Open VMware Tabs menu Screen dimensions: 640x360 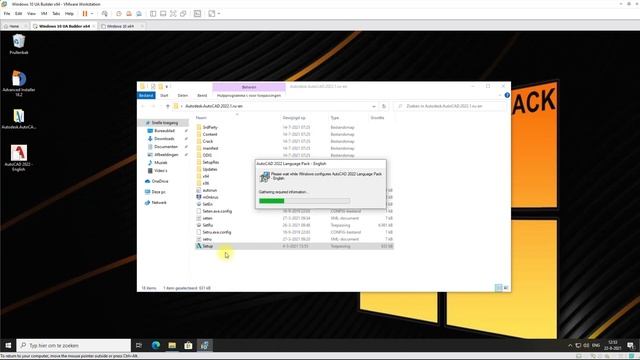56,13
